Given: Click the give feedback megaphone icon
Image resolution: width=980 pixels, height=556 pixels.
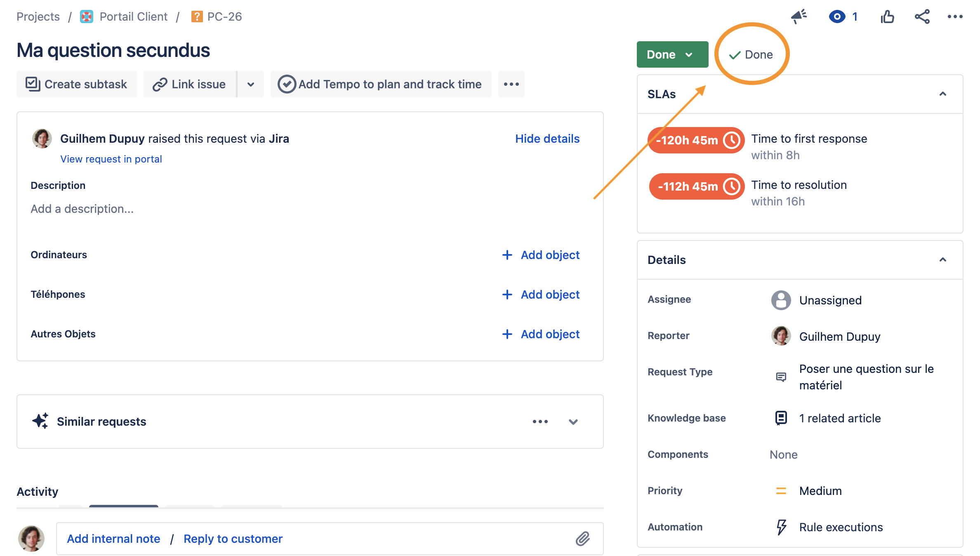Looking at the screenshot, I should (x=799, y=16).
